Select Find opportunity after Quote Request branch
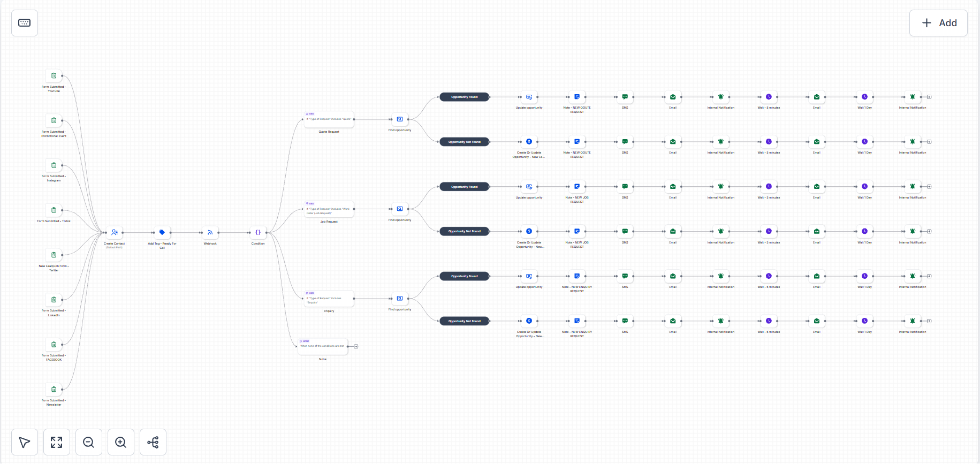 (400, 119)
